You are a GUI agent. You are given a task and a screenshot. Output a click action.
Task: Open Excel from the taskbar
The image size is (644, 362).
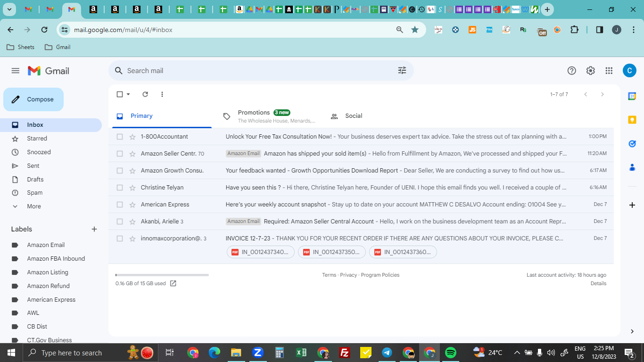point(301,353)
